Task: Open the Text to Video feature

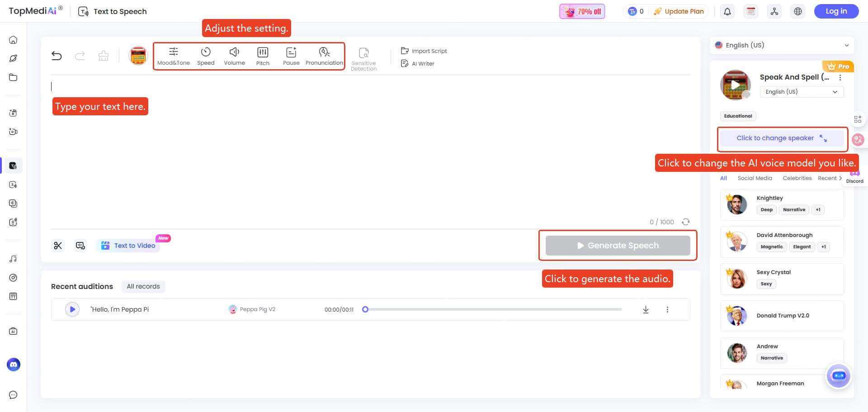Action: [128, 245]
